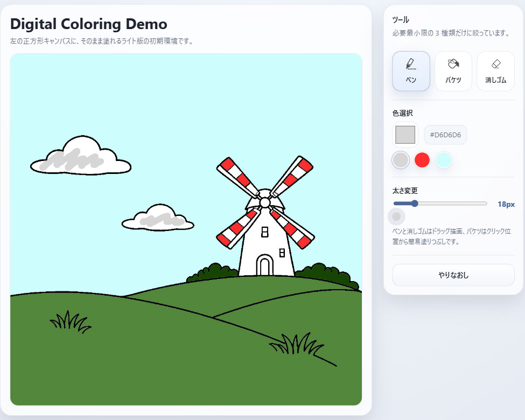Click the windmill's upper window

(264, 232)
